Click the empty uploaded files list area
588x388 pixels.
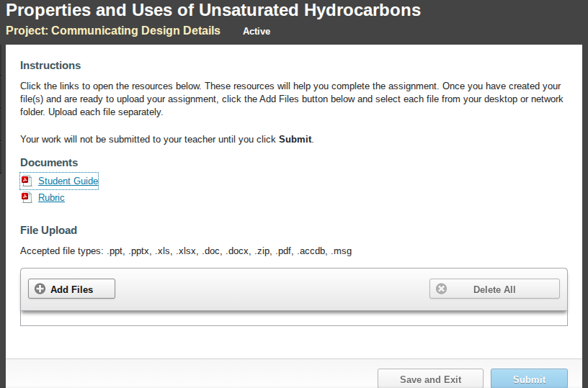[293, 318]
